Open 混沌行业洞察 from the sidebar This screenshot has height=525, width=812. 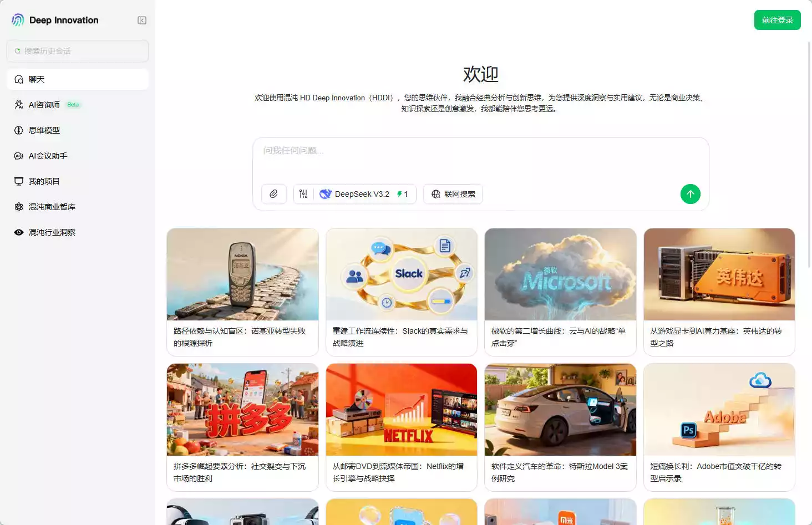pos(78,232)
